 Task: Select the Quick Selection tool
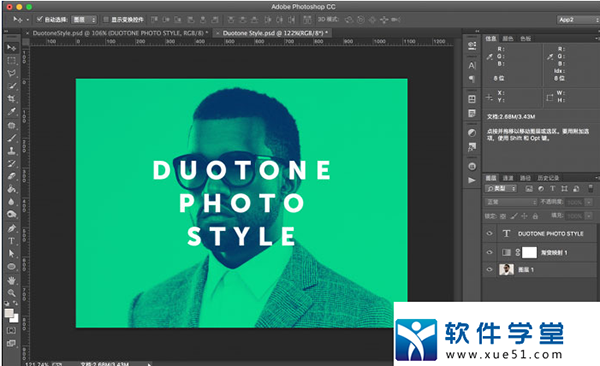(11, 86)
